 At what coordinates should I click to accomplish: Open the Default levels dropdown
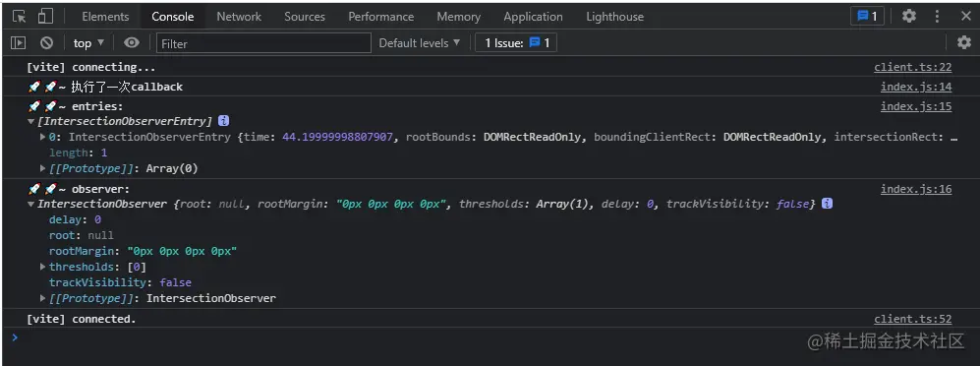click(x=420, y=43)
